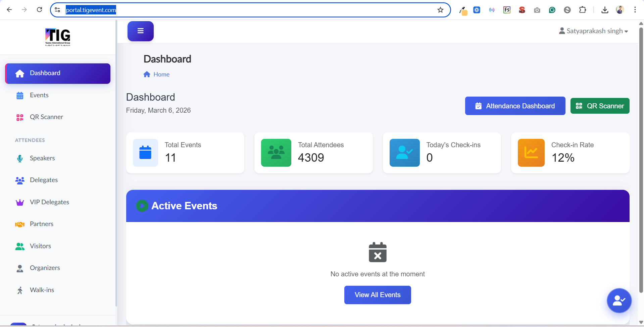The height and width of the screenshot is (327, 644).
Task: Click the Organizers person icon
Action: (x=20, y=268)
